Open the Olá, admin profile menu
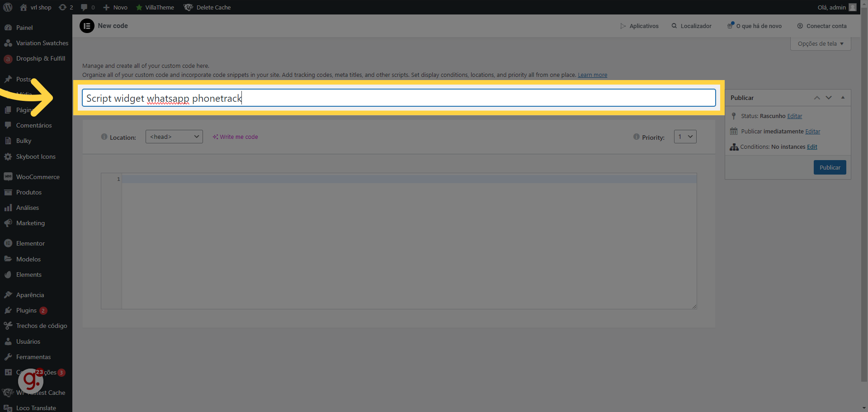This screenshot has width=868, height=412. pos(837,7)
